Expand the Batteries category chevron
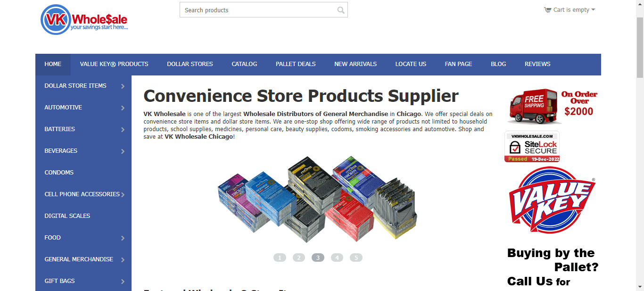This screenshot has height=291, width=644. (123, 130)
